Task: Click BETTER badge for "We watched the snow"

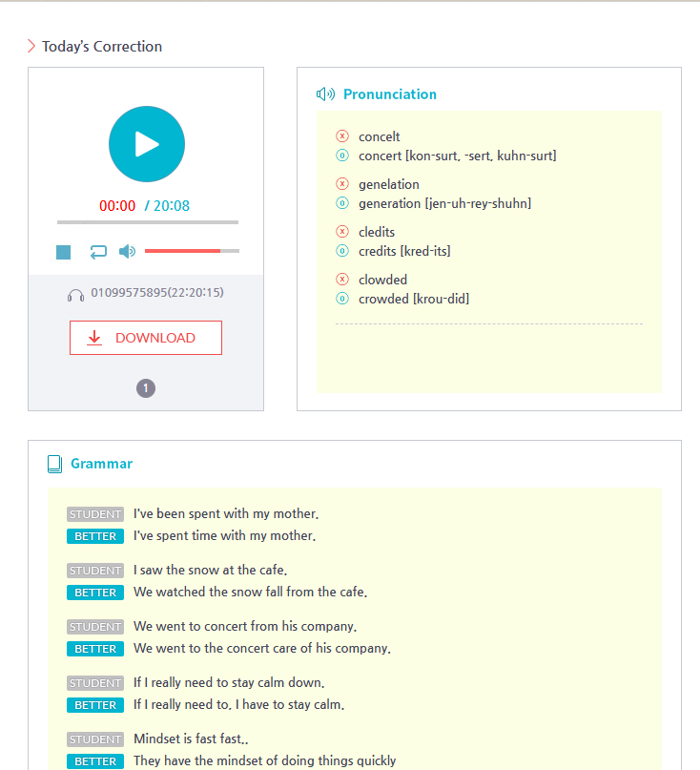Action: pyautogui.click(x=95, y=593)
